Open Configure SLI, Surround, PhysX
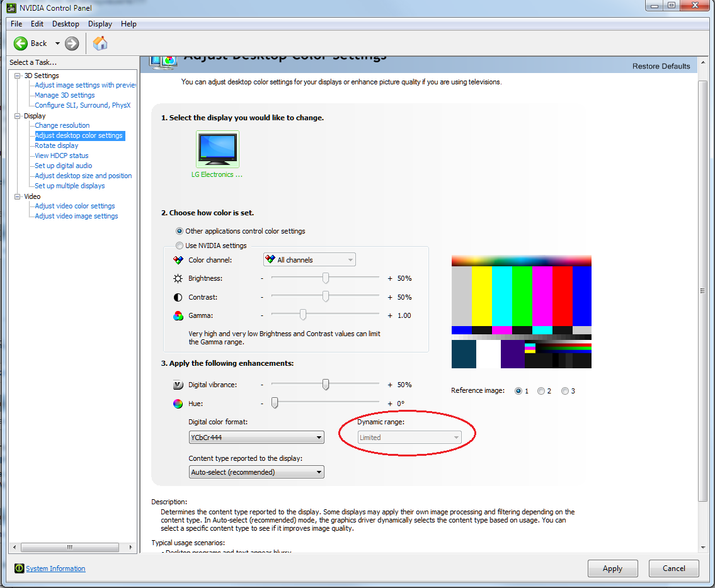Viewport: 715px width, 588px height. (83, 105)
